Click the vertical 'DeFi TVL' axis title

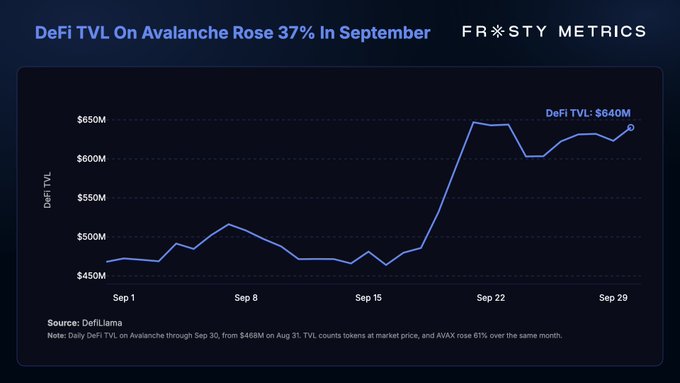[47, 190]
